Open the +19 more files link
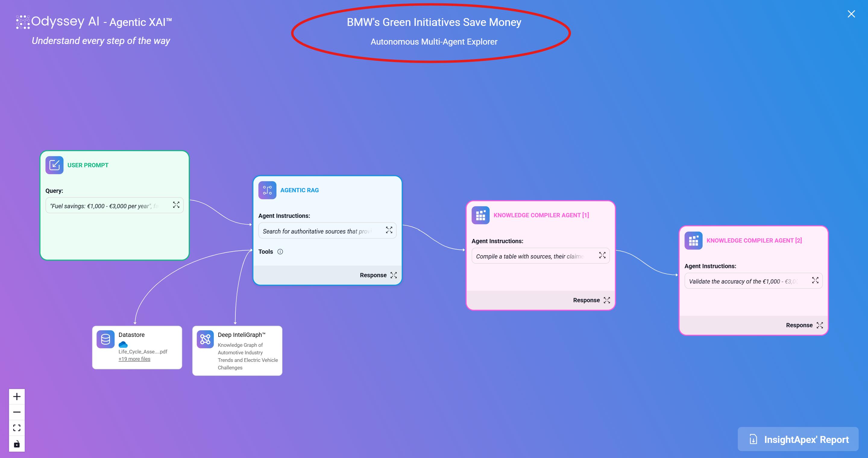868x458 pixels. [x=134, y=359]
